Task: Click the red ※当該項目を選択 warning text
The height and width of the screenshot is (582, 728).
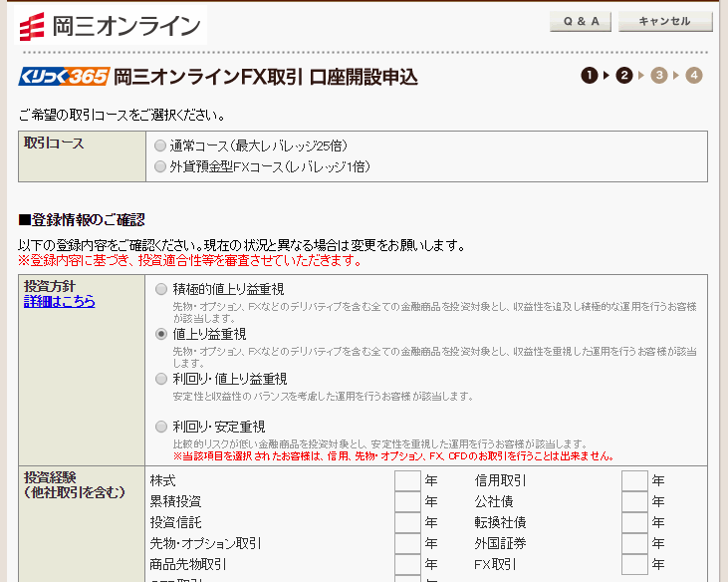Action: point(393,456)
